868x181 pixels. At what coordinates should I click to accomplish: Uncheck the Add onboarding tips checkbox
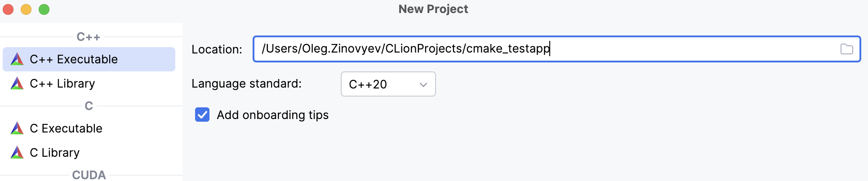tap(202, 115)
